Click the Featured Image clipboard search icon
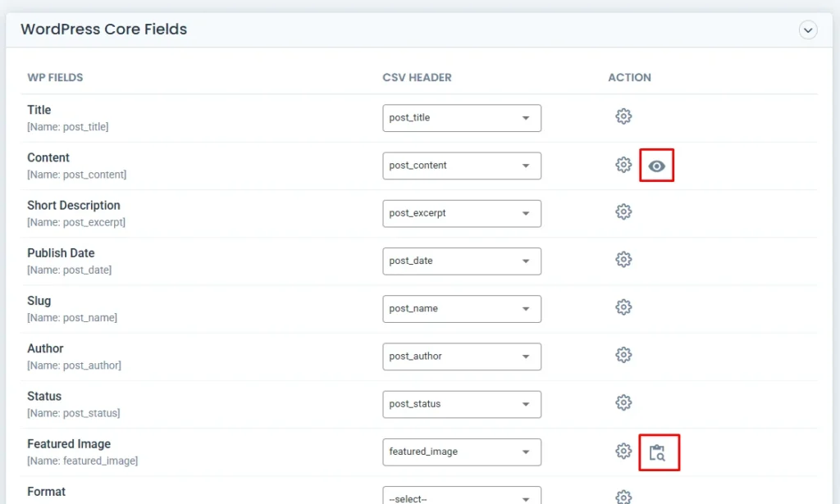The height and width of the screenshot is (504, 840). point(658,452)
